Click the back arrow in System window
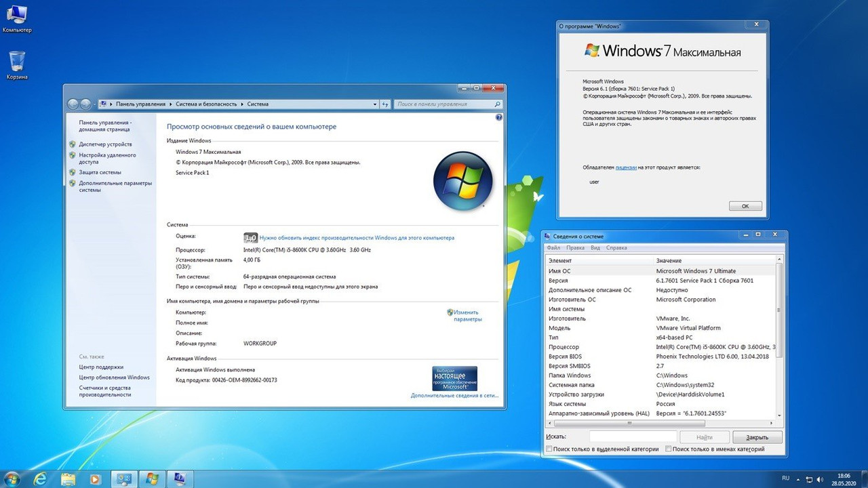868x488 pixels. click(73, 104)
